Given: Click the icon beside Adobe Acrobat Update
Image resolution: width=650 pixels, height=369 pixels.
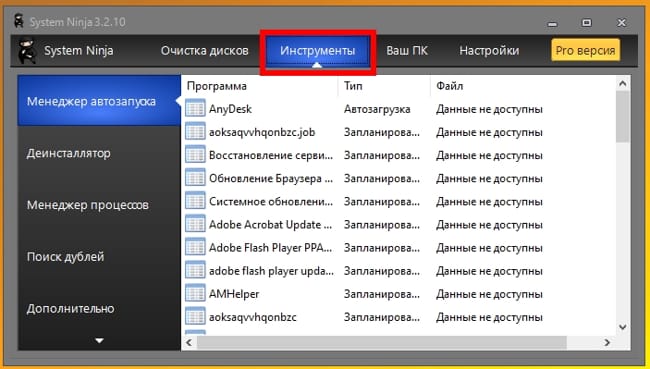Looking at the screenshot, I should click(x=195, y=224).
